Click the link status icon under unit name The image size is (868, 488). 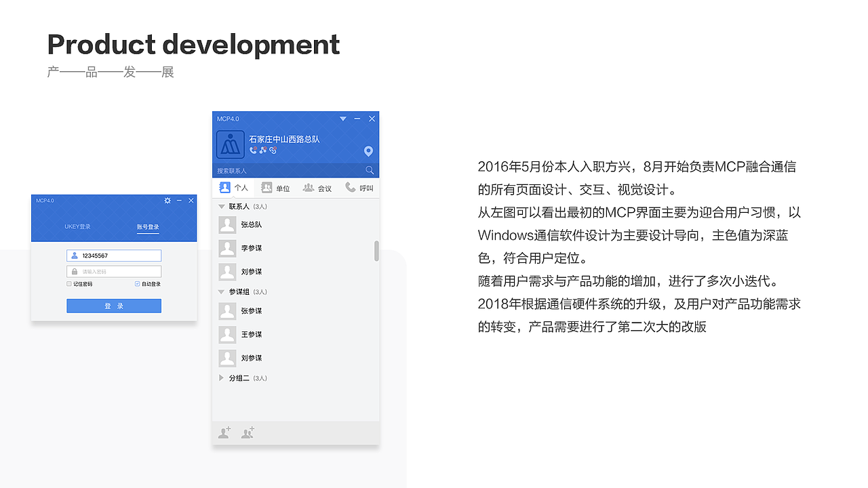pyautogui.click(x=273, y=150)
